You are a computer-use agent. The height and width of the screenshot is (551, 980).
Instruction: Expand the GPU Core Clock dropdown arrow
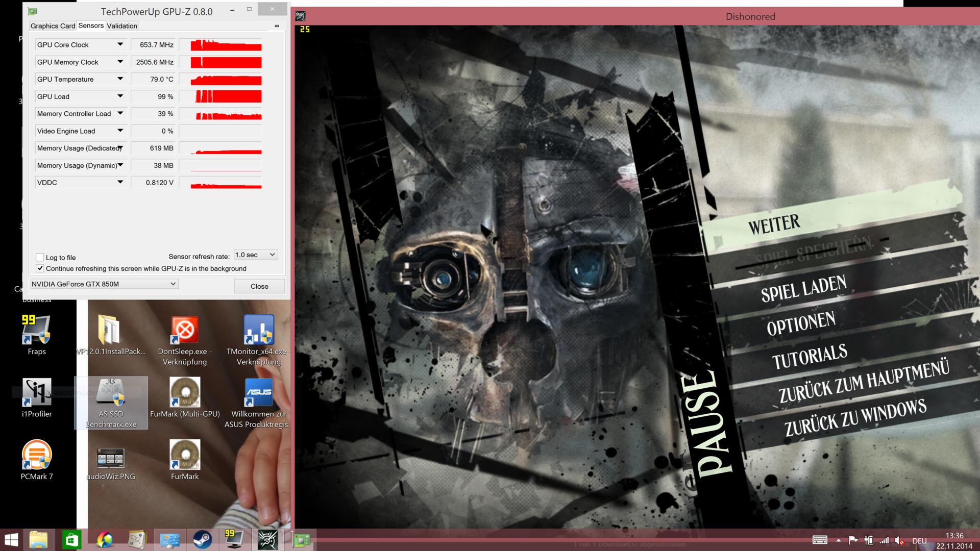click(x=120, y=45)
